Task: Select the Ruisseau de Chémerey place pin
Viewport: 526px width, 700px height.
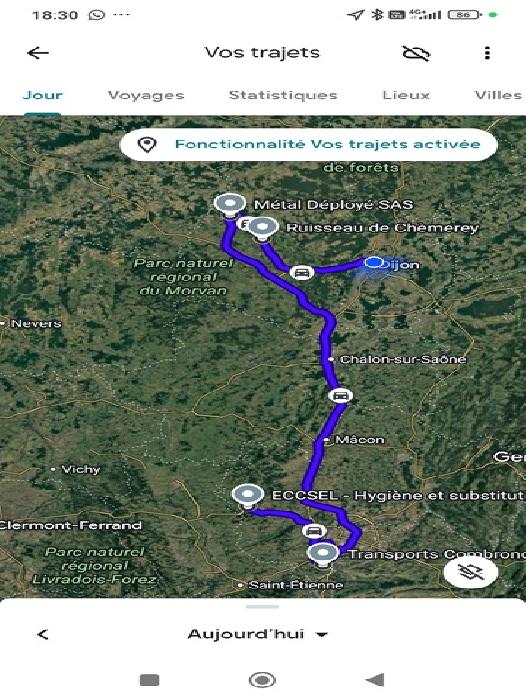Action: pos(263,228)
